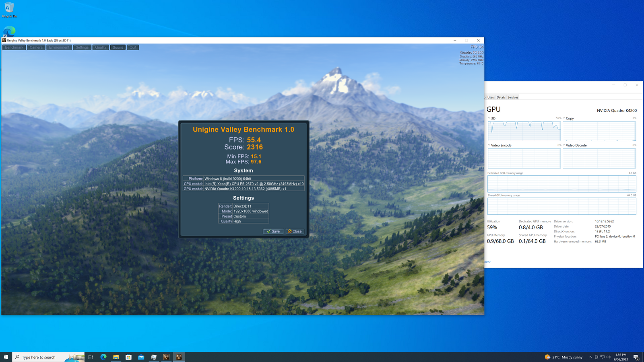
Task: Click the highlighted active Unigine Valley taskbar icon
Action: click(x=179, y=357)
